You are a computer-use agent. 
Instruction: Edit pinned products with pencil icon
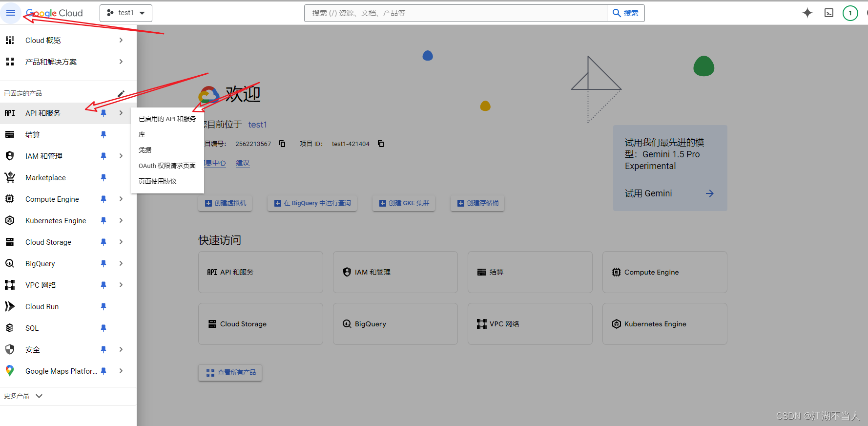click(x=121, y=93)
